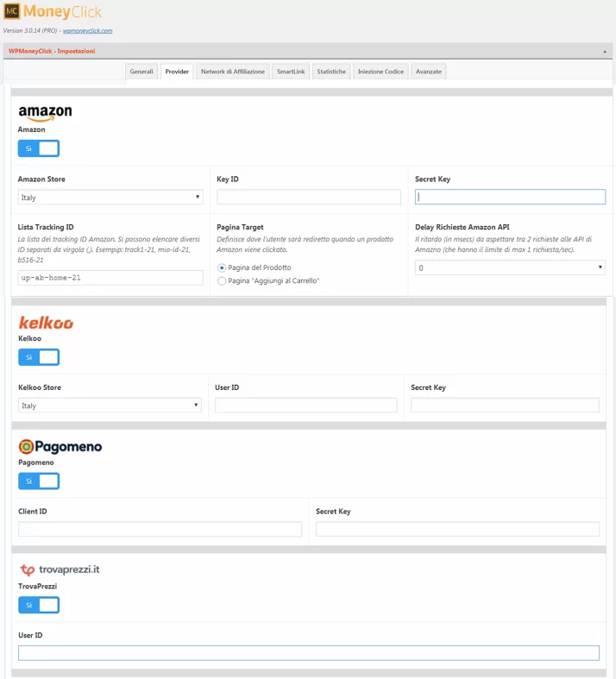Viewport: 616px width, 679px height.
Task: Click the MoneyClick MC logo icon
Action: click(12, 11)
